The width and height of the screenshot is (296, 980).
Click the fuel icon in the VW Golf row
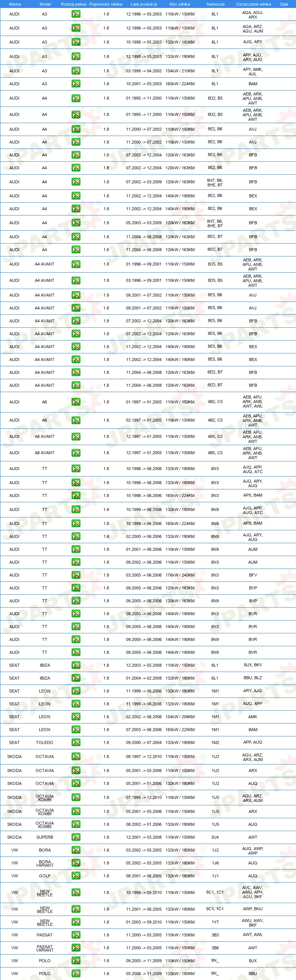click(x=76, y=876)
